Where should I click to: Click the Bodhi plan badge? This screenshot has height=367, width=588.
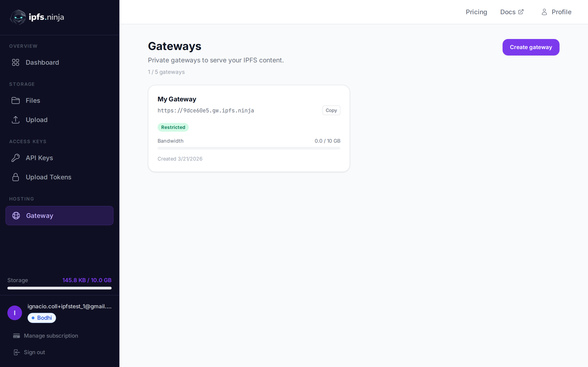[x=42, y=318]
